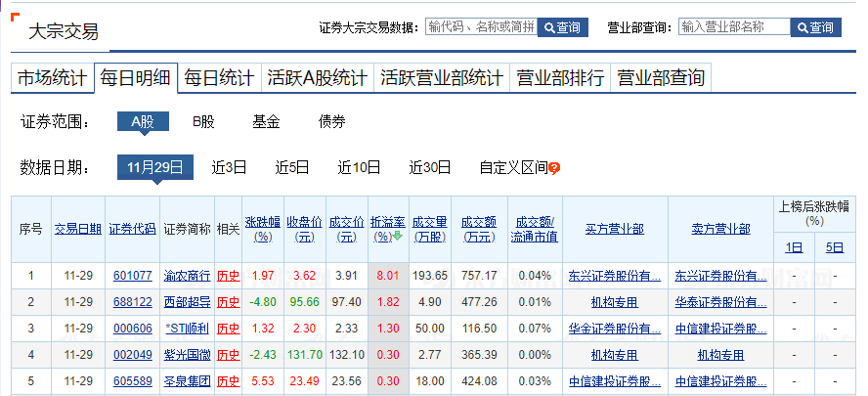Select B股 as the 证券范围
The width and height of the screenshot is (868, 396).
point(203,122)
